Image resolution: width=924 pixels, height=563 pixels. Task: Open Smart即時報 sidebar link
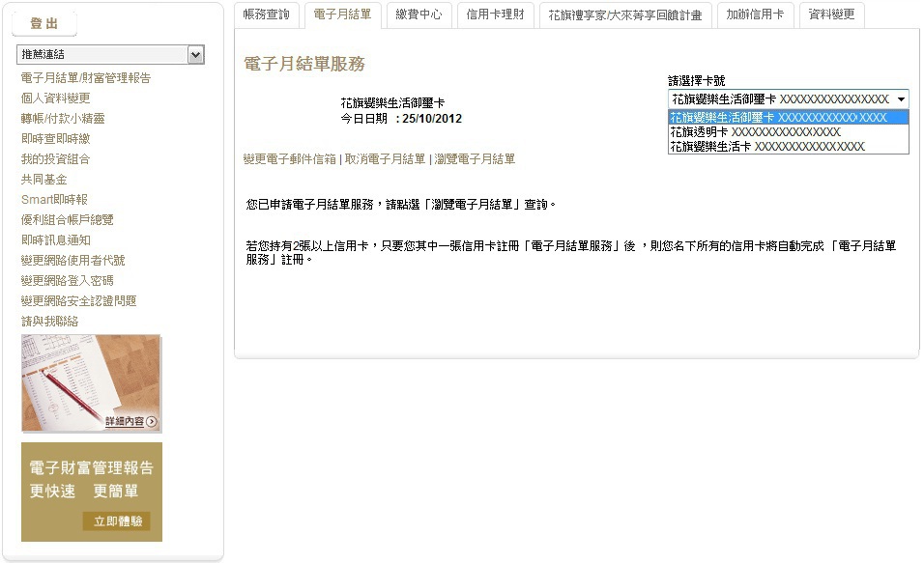pos(54,200)
